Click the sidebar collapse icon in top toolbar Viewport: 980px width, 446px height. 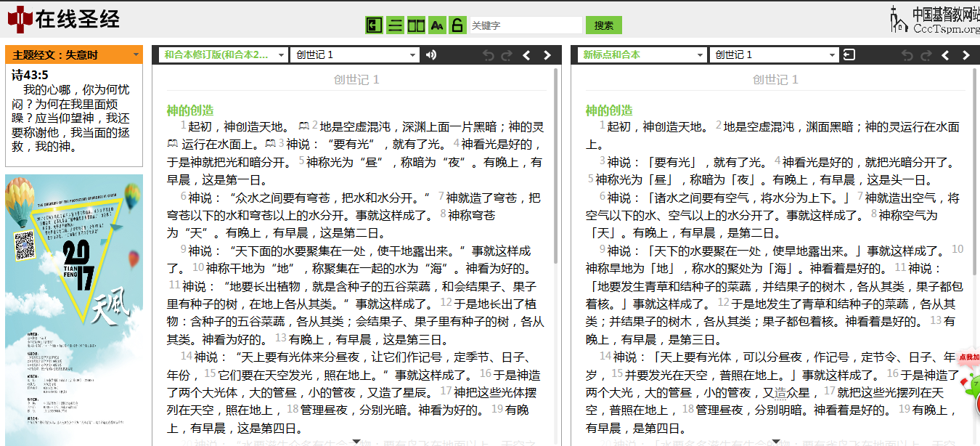click(x=374, y=25)
